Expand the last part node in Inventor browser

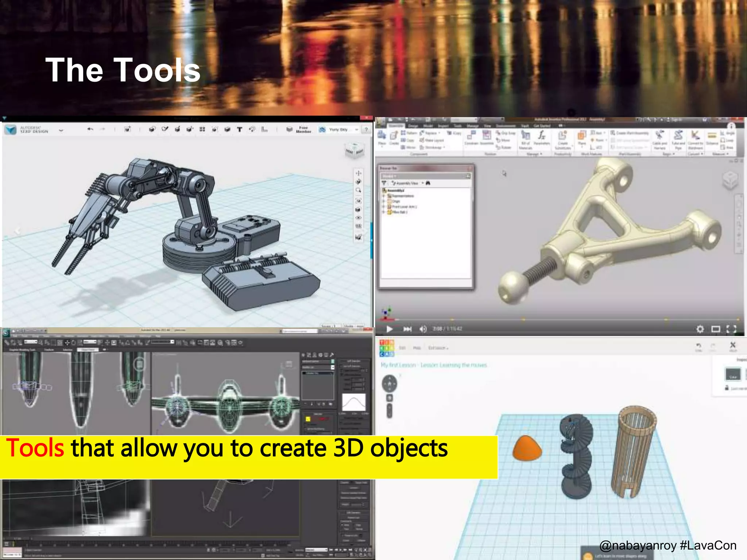384,212
